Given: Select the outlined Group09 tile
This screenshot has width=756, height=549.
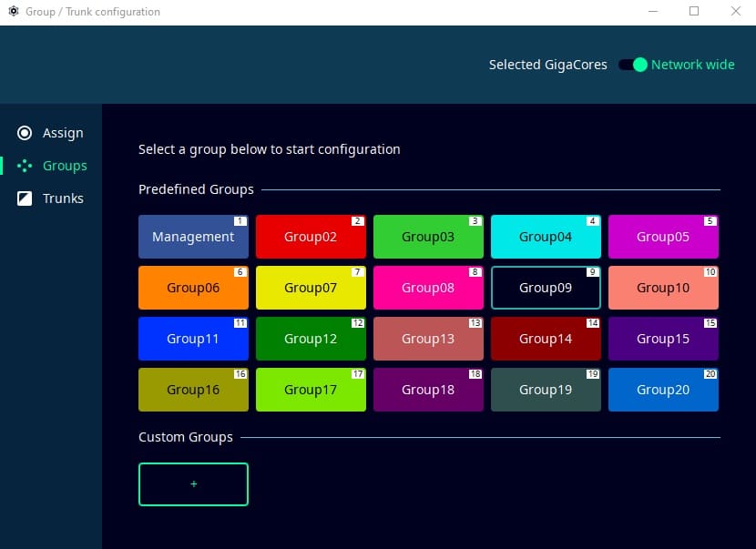Looking at the screenshot, I should [546, 288].
